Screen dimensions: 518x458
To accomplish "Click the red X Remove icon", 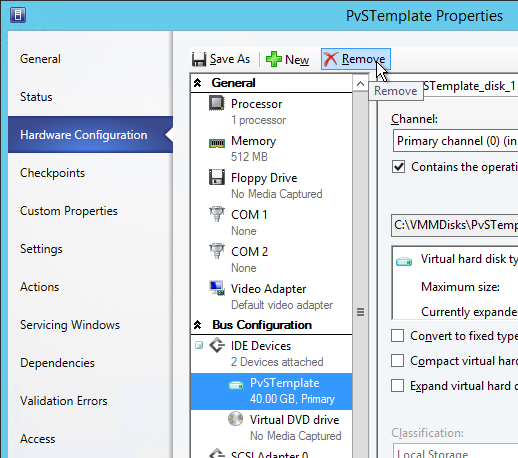I will (x=331, y=59).
